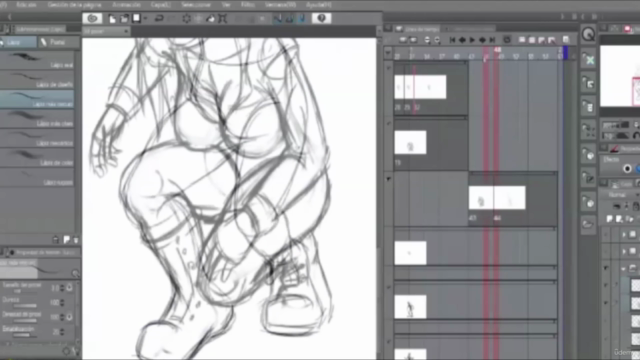640x360 pixels.
Task: Open Animación menu
Action: 126,4
